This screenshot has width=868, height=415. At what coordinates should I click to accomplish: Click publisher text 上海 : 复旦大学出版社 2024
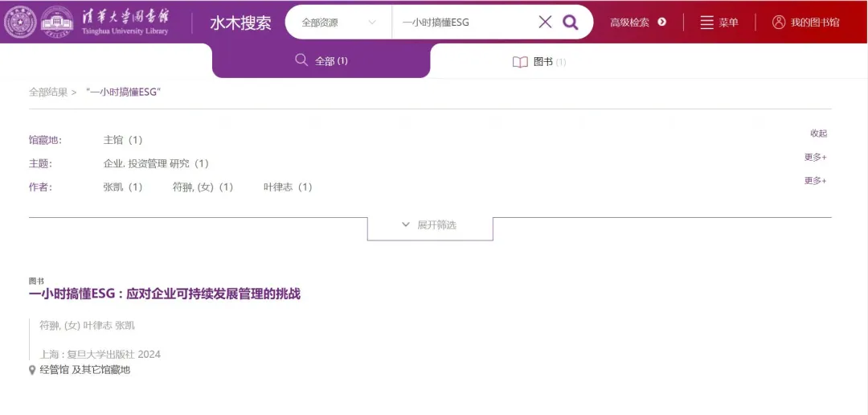pyautogui.click(x=100, y=354)
